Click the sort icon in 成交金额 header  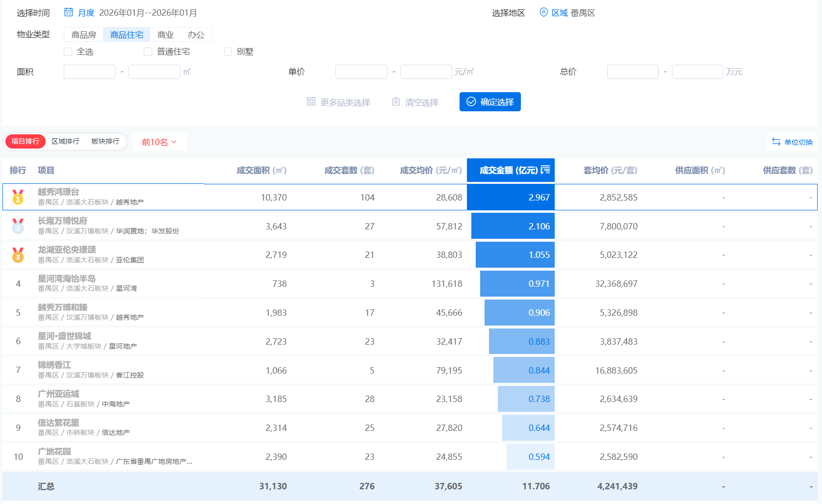(x=545, y=170)
